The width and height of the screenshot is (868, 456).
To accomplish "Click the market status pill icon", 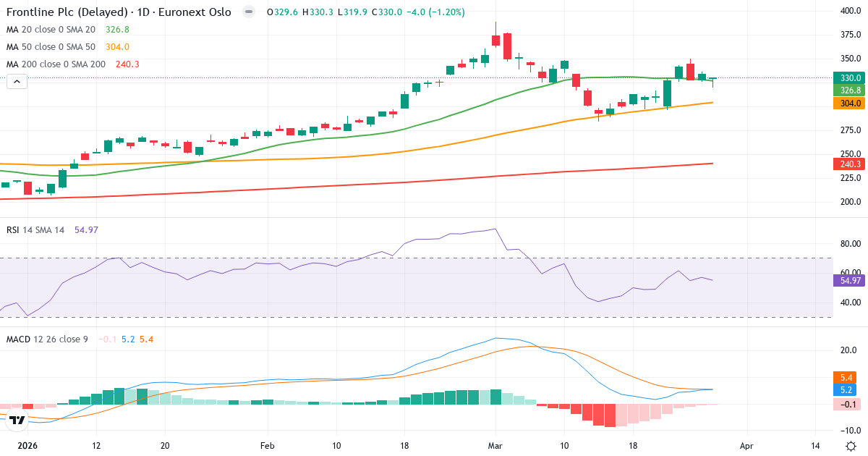I will (x=249, y=12).
